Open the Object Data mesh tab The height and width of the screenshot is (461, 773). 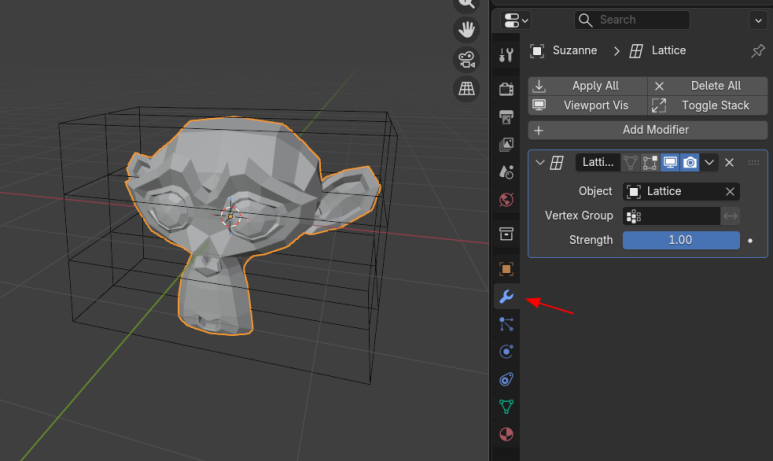506,407
